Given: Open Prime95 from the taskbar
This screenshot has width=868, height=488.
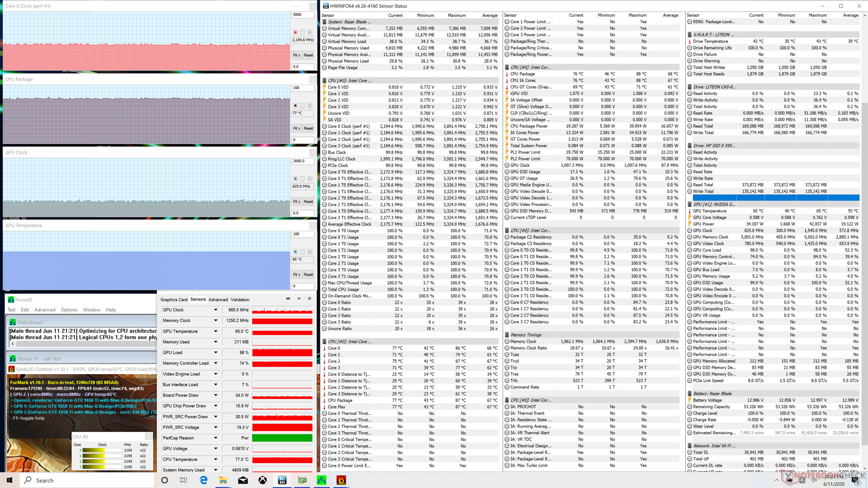Looking at the screenshot, I should [x=321, y=480].
